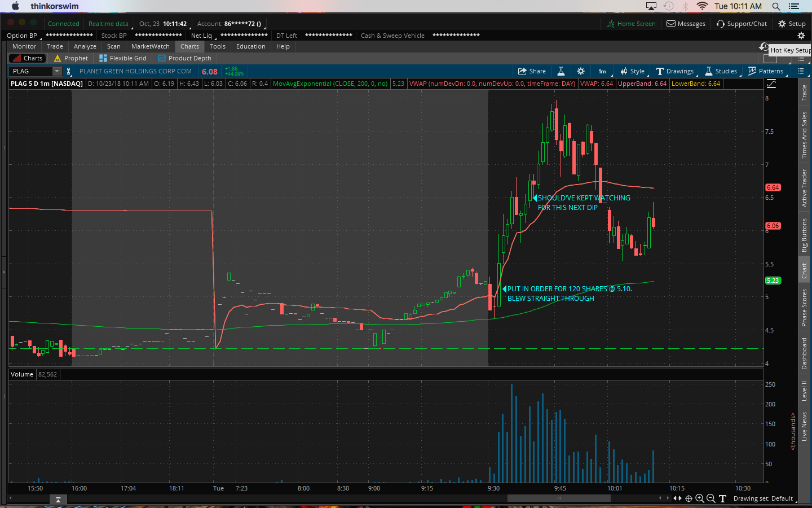Open the Style candlestick menu
Viewport: 812px width, 508px height.
point(632,71)
